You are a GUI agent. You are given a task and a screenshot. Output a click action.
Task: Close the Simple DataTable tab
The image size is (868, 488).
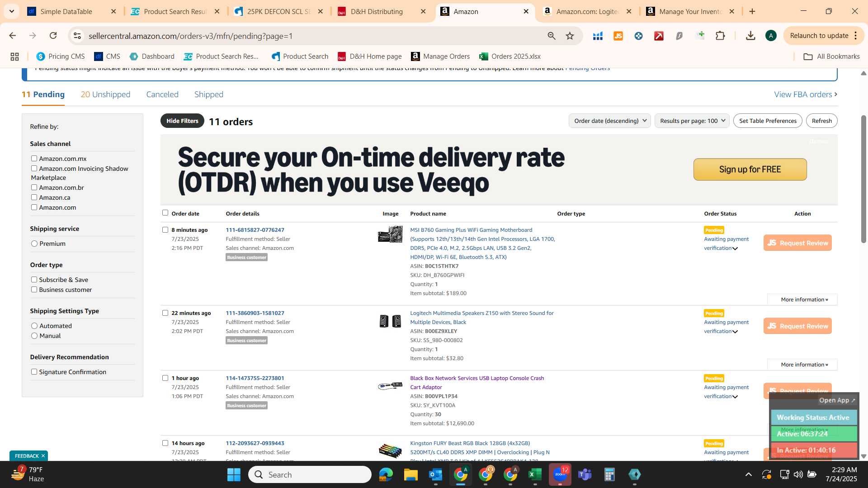[113, 11]
